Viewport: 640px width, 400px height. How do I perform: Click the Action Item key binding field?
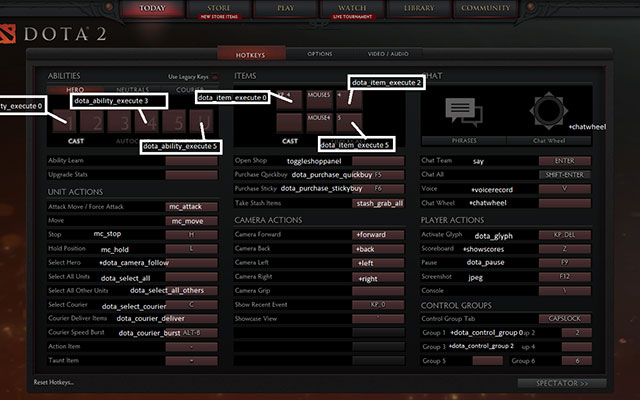(191, 347)
